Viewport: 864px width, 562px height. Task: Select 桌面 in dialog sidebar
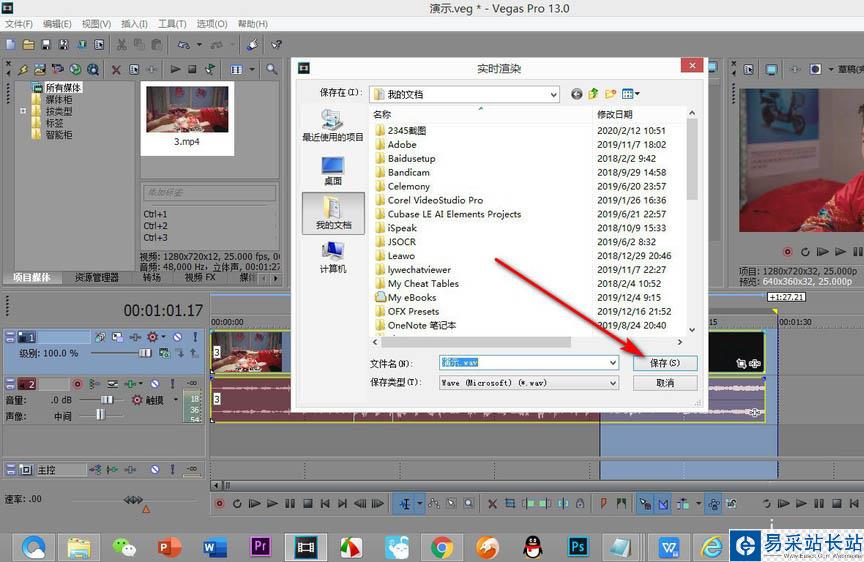pyautogui.click(x=333, y=171)
